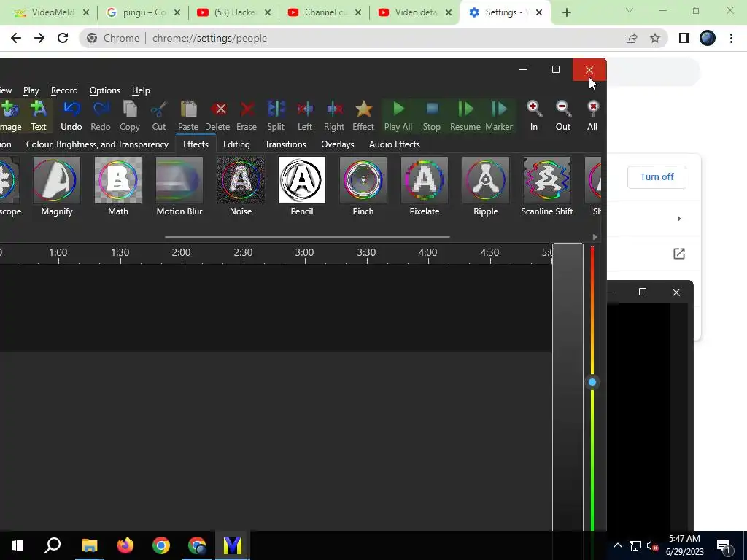Apply the Noise effect
The image size is (747, 560).
tap(241, 187)
